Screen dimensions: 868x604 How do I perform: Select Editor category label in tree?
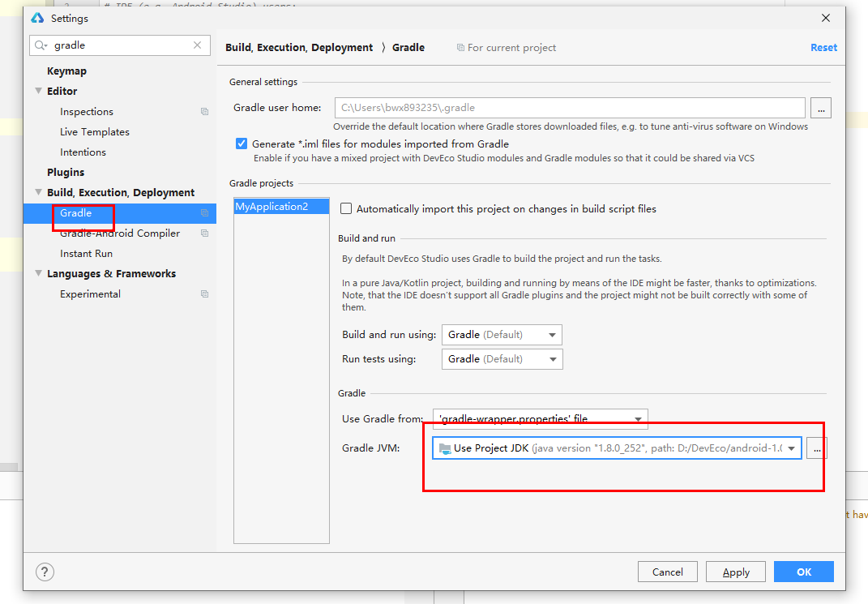tap(62, 91)
